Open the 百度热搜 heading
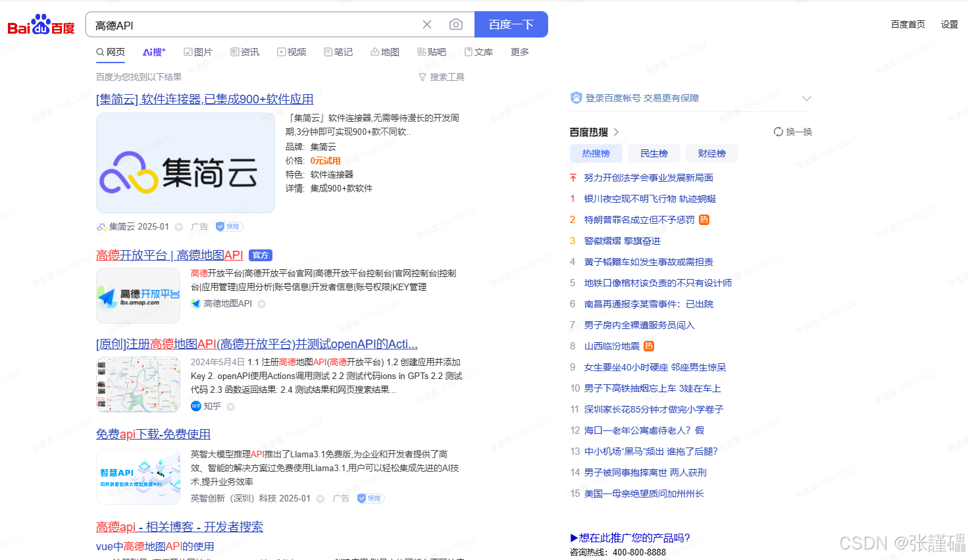968x560 pixels. (x=589, y=132)
